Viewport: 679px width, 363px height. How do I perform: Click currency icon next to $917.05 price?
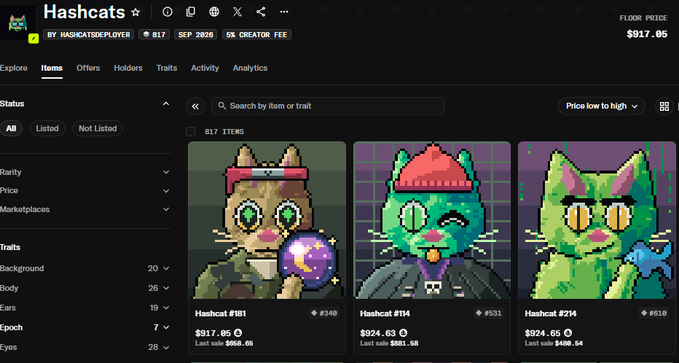point(238,333)
